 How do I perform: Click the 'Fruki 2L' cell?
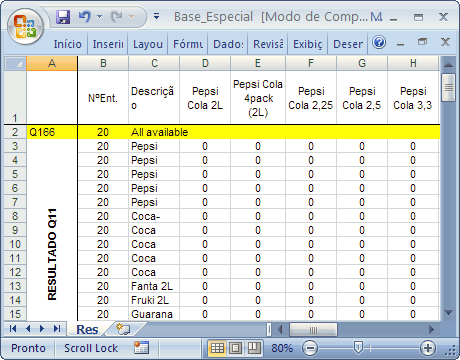coord(154,300)
